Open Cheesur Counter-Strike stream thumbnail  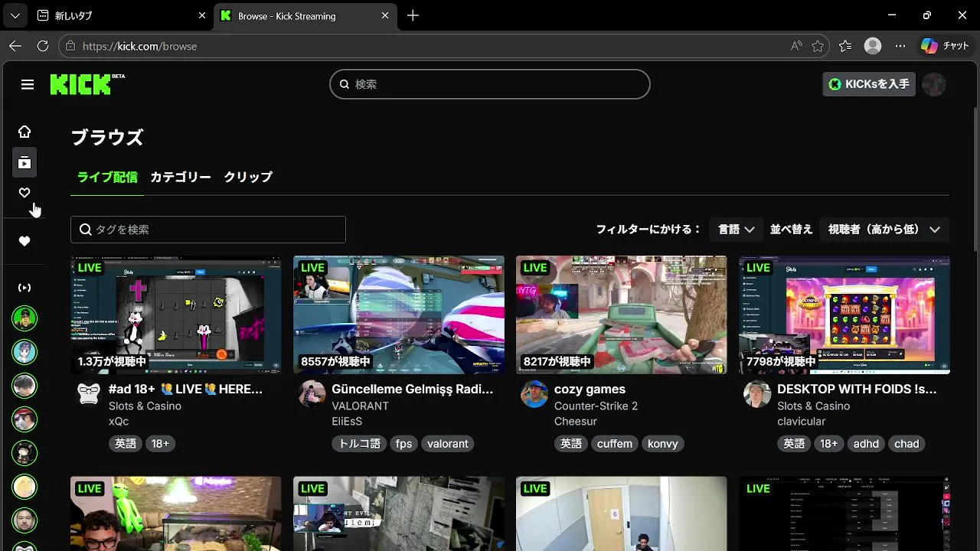(x=622, y=315)
